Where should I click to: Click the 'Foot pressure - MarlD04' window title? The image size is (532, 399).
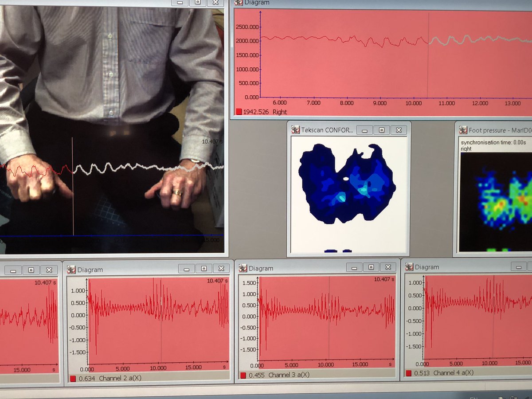(x=500, y=130)
